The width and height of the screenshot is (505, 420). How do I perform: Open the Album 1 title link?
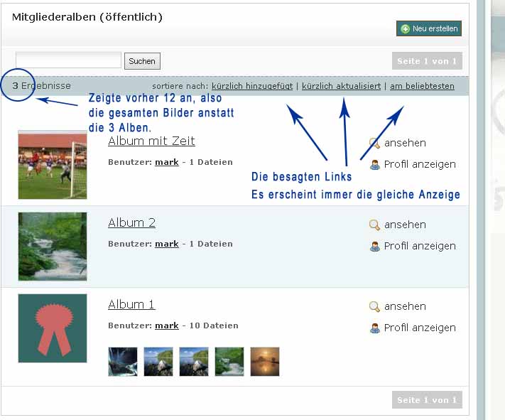[131, 304]
